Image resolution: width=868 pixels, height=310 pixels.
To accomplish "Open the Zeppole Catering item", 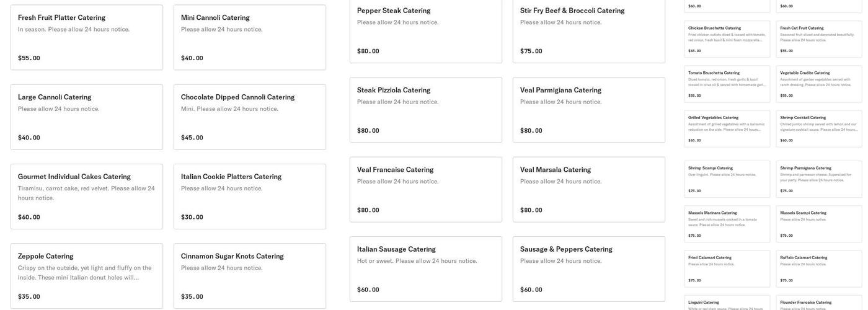I will [x=87, y=275].
